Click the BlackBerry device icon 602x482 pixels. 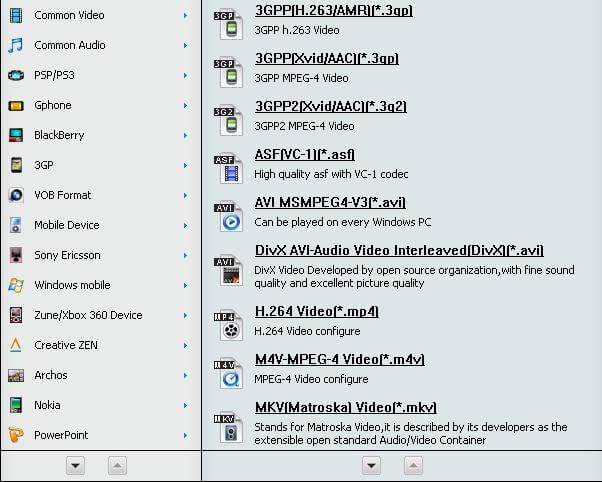[x=16, y=135]
